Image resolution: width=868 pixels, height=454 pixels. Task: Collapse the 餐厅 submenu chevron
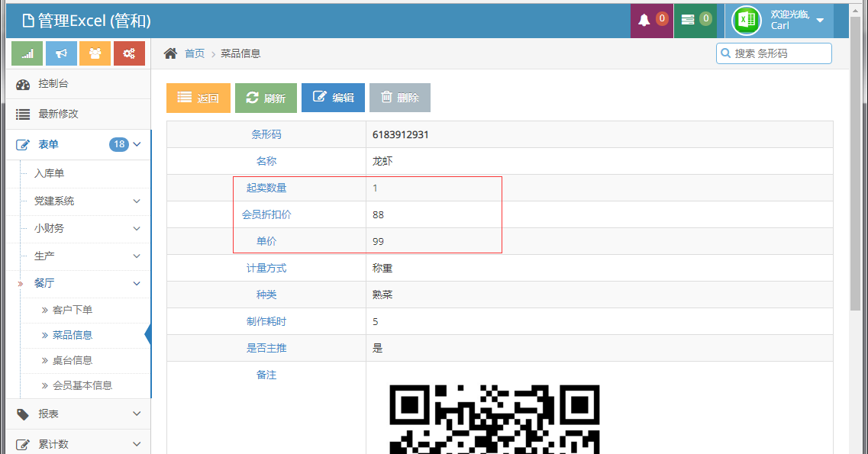137,284
